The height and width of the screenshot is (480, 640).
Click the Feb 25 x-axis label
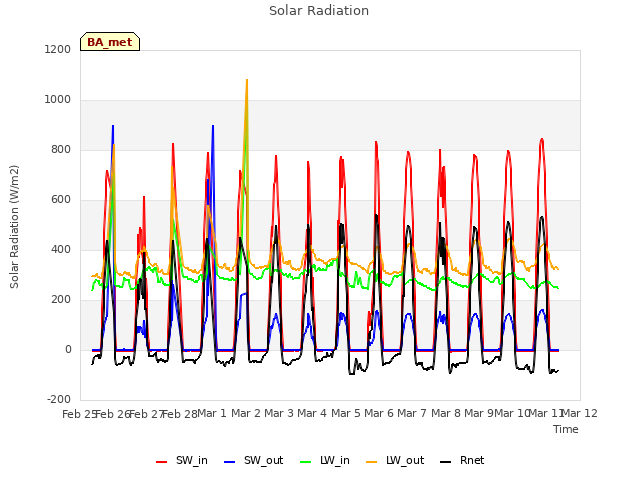pyautogui.click(x=79, y=414)
